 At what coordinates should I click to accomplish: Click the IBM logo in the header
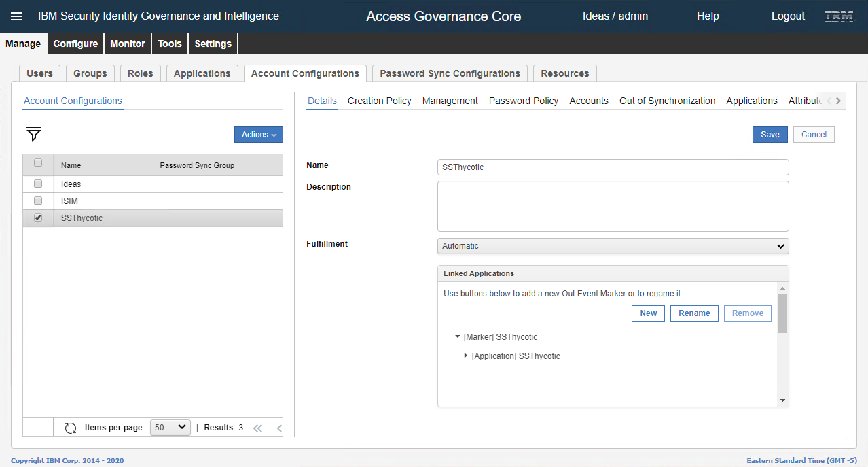point(838,16)
